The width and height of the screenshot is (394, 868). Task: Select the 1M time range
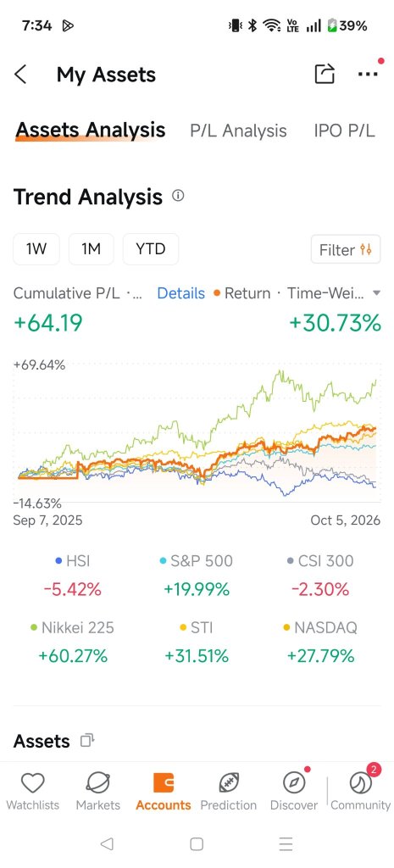pyautogui.click(x=91, y=249)
